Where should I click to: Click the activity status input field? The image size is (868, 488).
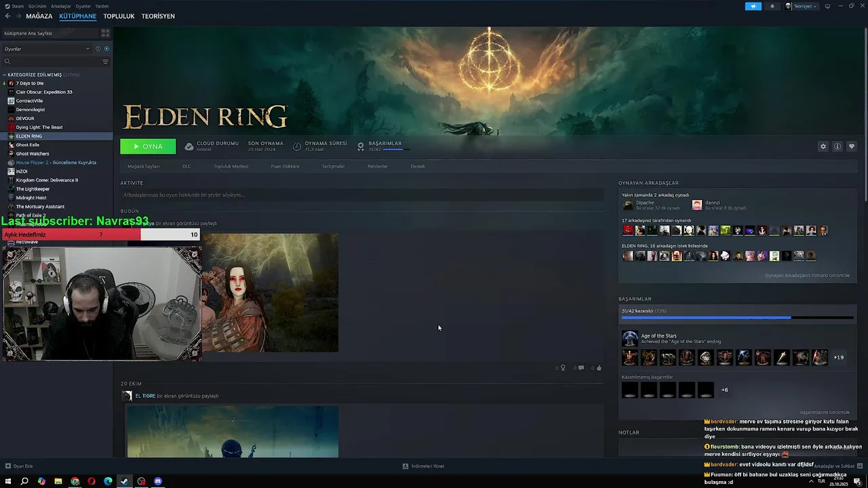coord(362,195)
